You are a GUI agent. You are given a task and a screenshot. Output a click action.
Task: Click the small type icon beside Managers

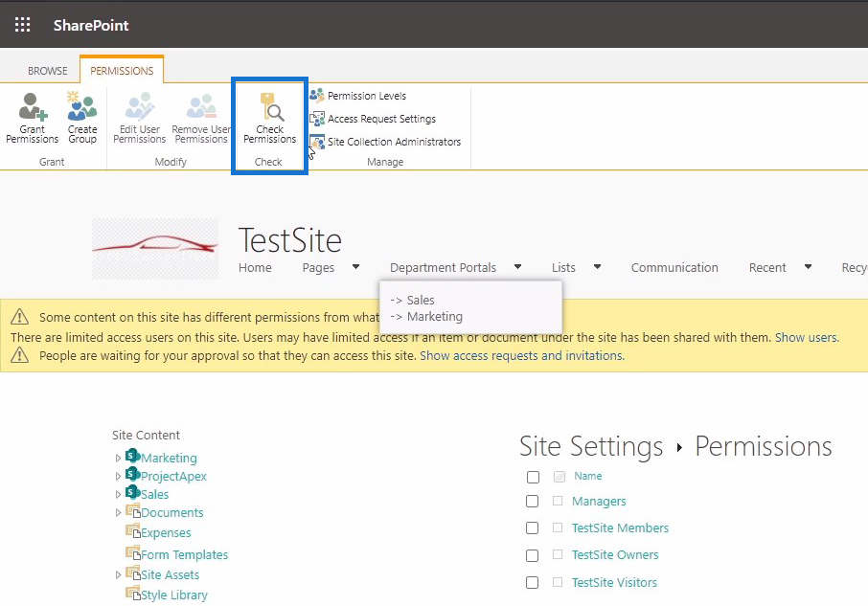tap(558, 501)
